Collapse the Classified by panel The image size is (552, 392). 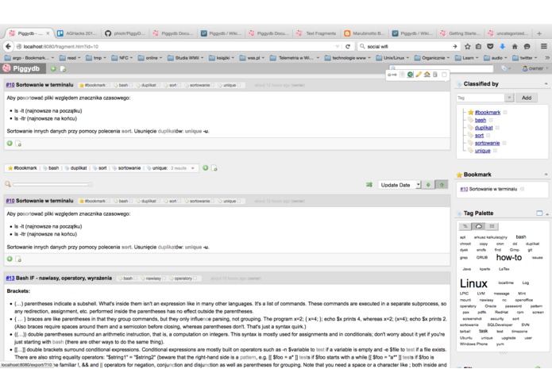[546, 84]
